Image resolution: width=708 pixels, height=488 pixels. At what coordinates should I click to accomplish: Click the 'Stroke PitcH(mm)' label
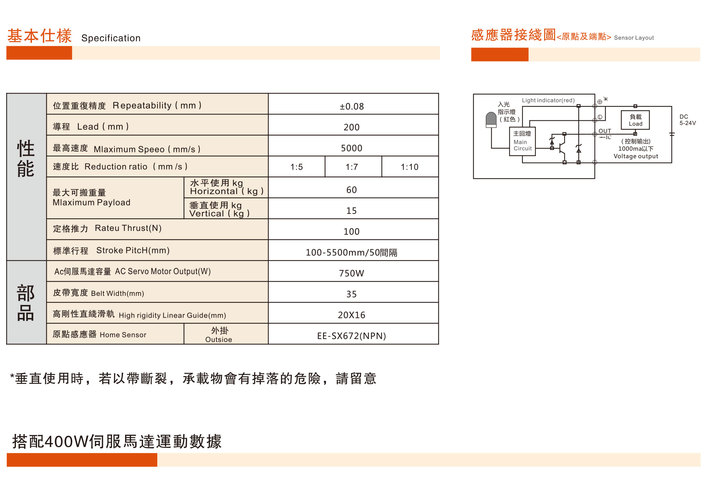coord(133,250)
